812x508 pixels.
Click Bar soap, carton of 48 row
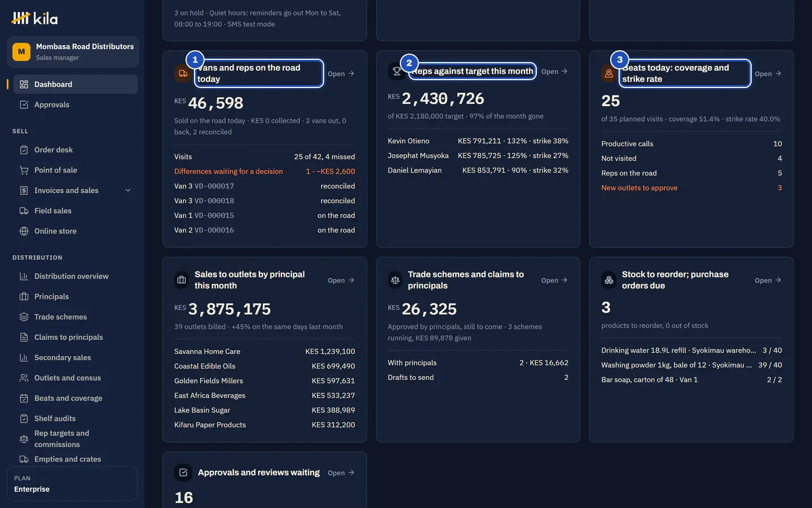click(x=691, y=379)
